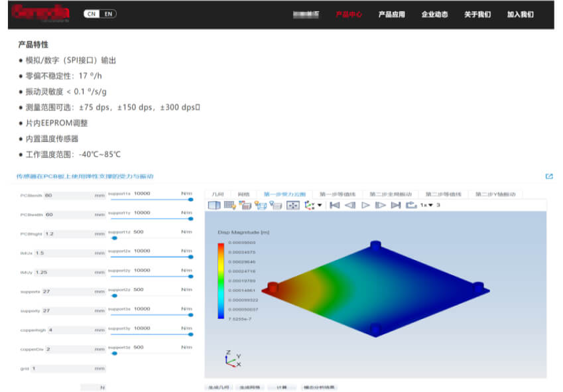The width and height of the screenshot is (563, 392).
Task: Open the external link icon at right
Action: (549, 176)
